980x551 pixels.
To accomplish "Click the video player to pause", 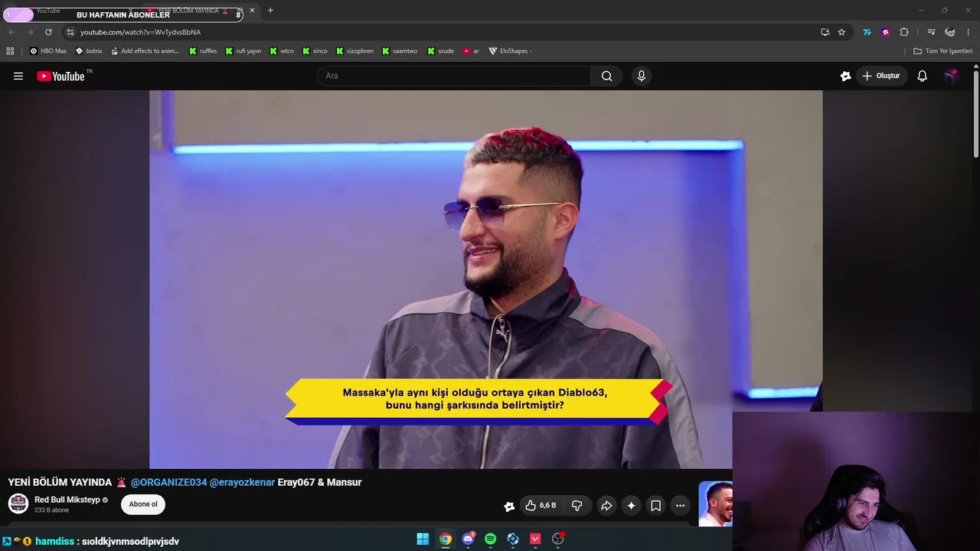I will tap(485, 279).
